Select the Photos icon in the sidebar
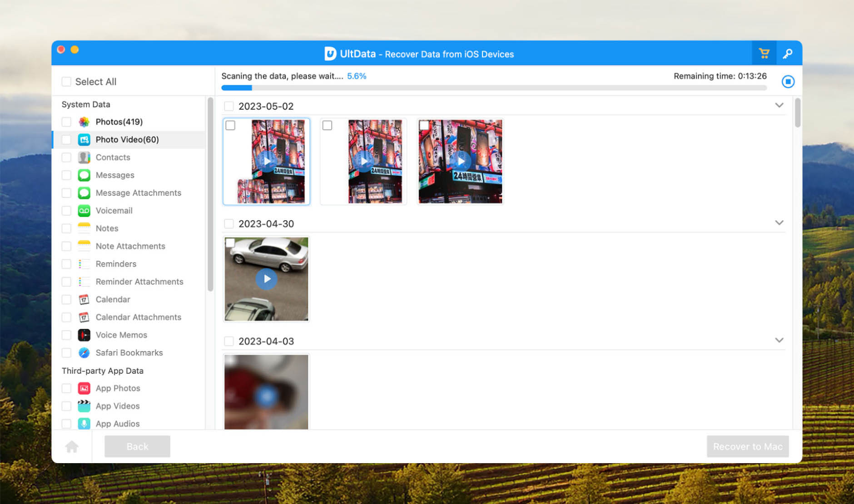 tap(84, 122)
